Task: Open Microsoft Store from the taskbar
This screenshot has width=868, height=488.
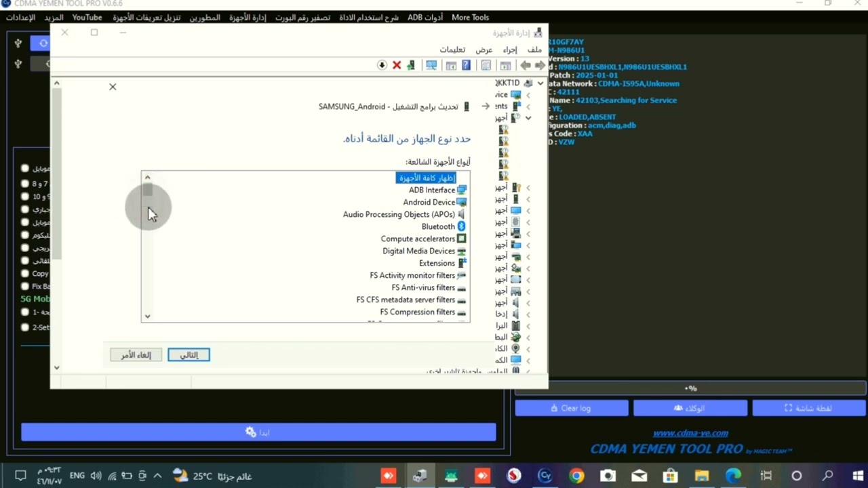Action: pos(670,476)
